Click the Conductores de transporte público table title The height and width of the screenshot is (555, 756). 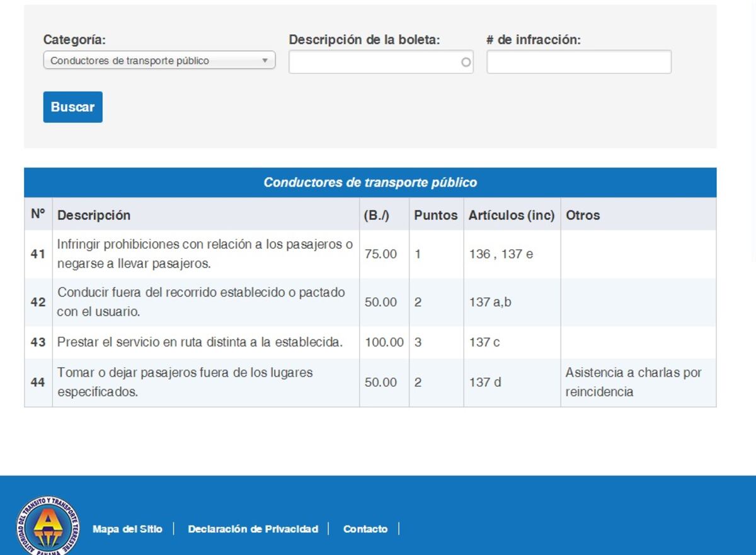[370, 183]
